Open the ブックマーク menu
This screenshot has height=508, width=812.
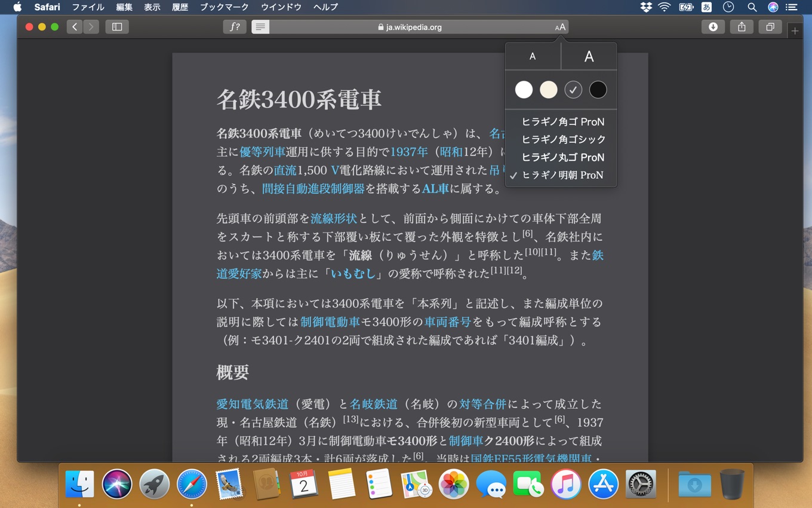(224, 7)
